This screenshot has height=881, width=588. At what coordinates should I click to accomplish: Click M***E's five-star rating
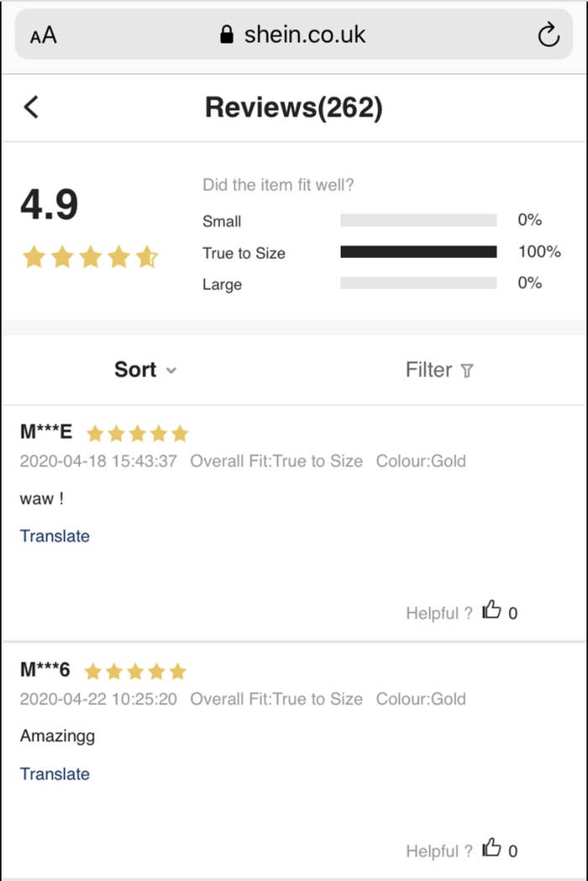point(137,433)
